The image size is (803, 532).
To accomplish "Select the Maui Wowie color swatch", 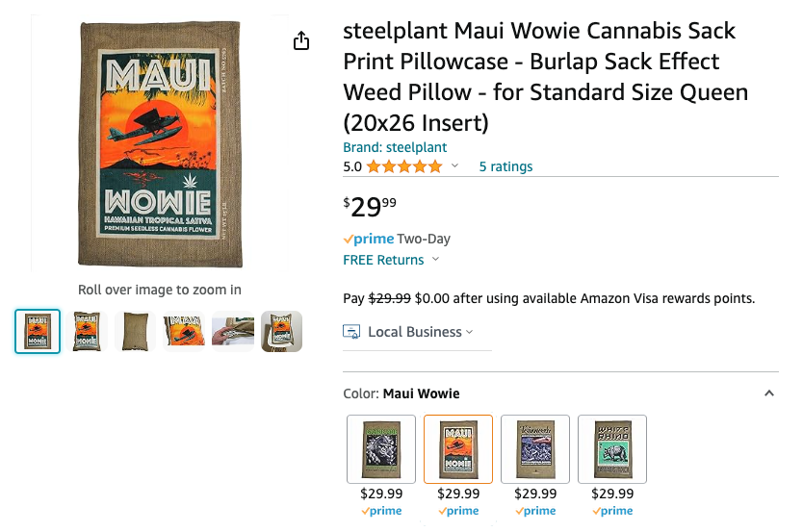I will pos(458,448).
